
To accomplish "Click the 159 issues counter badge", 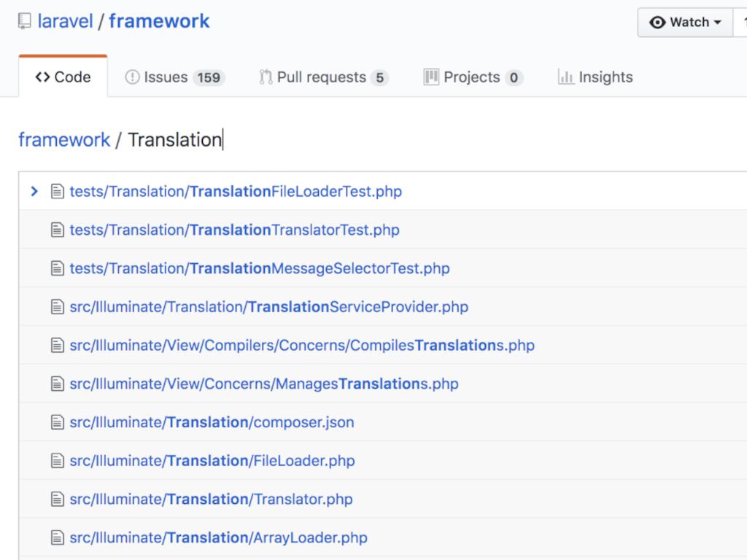I will pyautogui.click(x=209, y=77).
